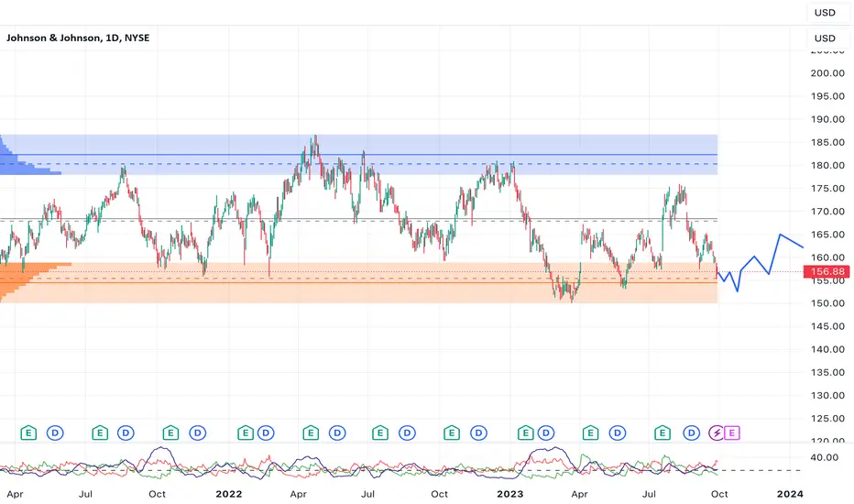The image size is (854, 504).
Task: Click the 145.00 price axis label
Action: pos(827,326)
